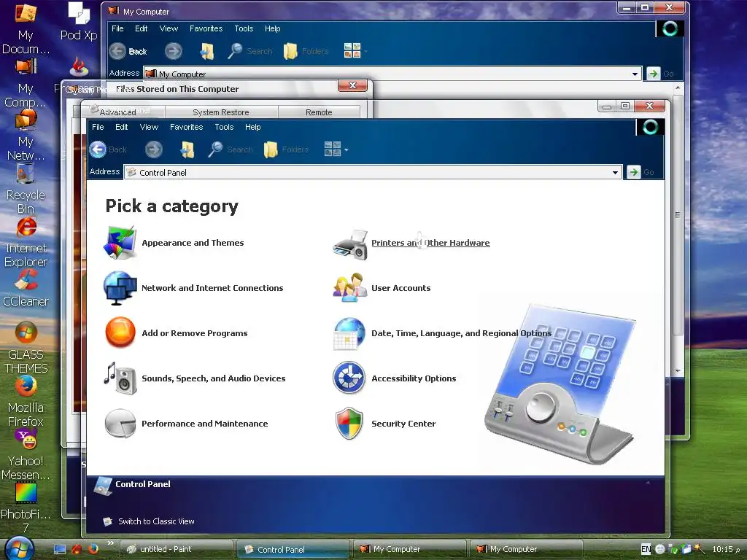The height and width of the screenshot is (560, 747).
Task: Open Favorites menu in Control Panel window
Action: coord(186,127)
